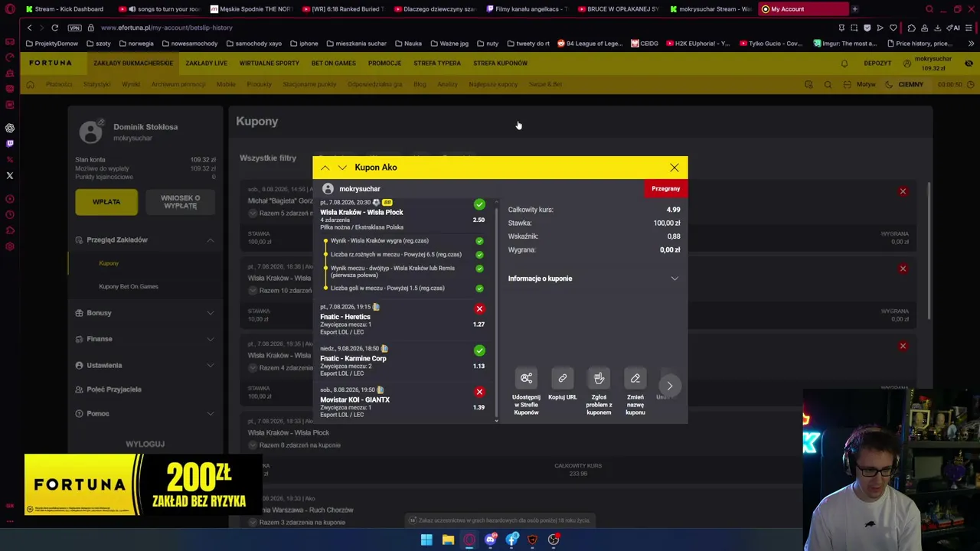Image resolution: width=980 pixels, height=551 pixels.
Task: Click the Wpłata deposit button
Action: [106, 202]
